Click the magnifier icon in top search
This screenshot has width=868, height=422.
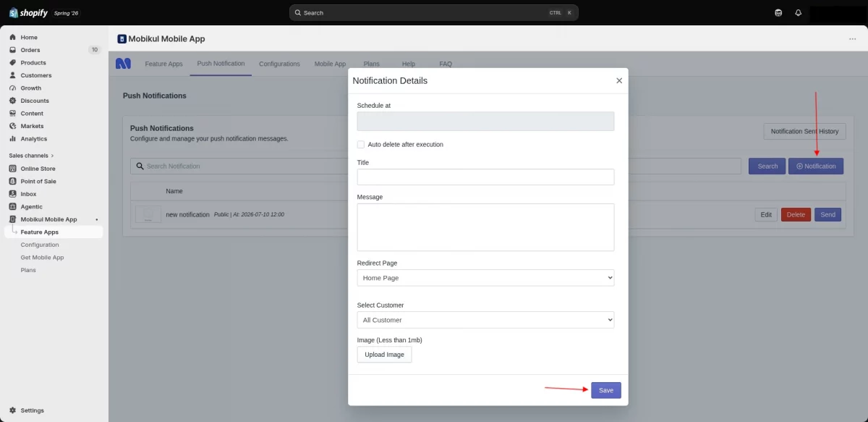tap(298, 12)
